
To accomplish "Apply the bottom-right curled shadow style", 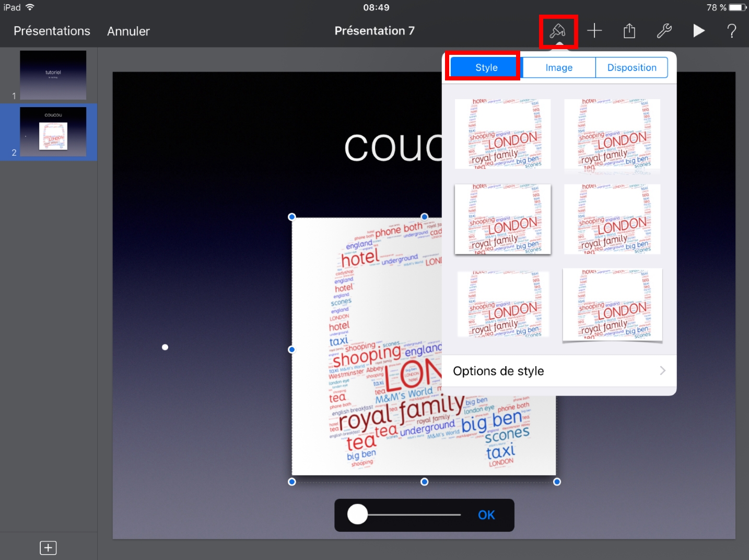I will click(x=612, y=305).
